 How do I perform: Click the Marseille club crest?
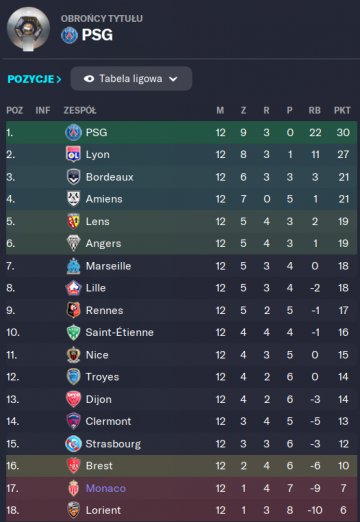(73, 266)
